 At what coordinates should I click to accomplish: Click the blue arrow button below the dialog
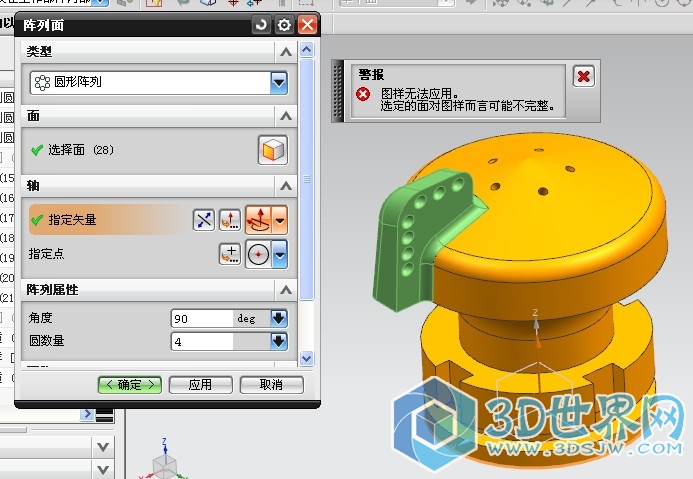(x=87, y=414)
